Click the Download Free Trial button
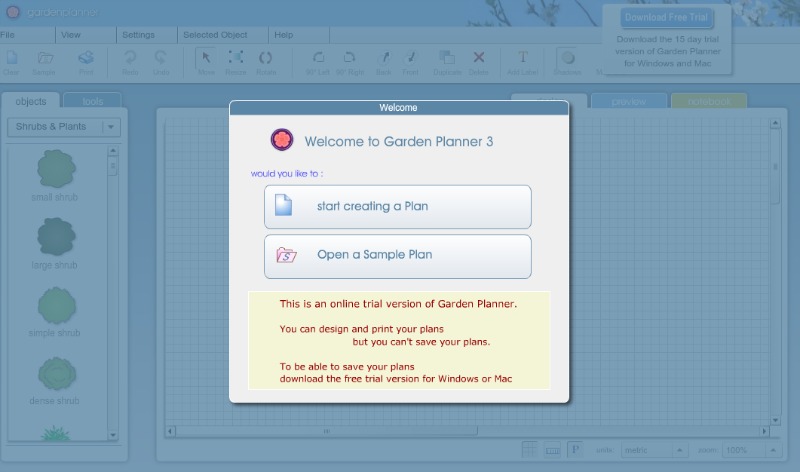The width and height of the screenshot is (800, 472). pyautogui.click(x=666, y=17)
